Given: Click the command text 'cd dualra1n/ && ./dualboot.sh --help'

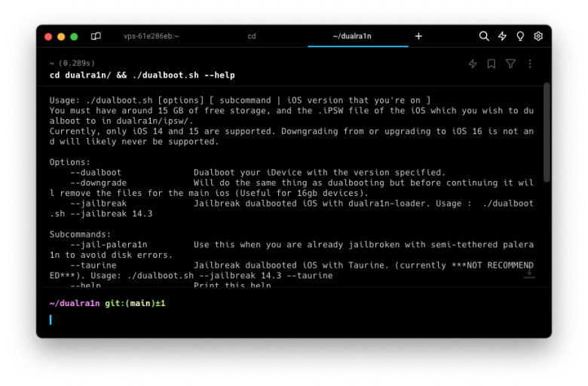Looking at the screenshot, I should 142,75.
